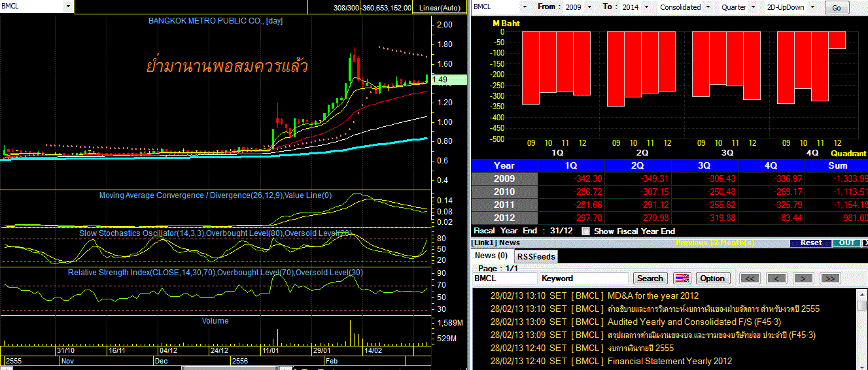
Task: Switch to the RSSFeeds tab
Action: pyautogui.click(x=536, y=256)
